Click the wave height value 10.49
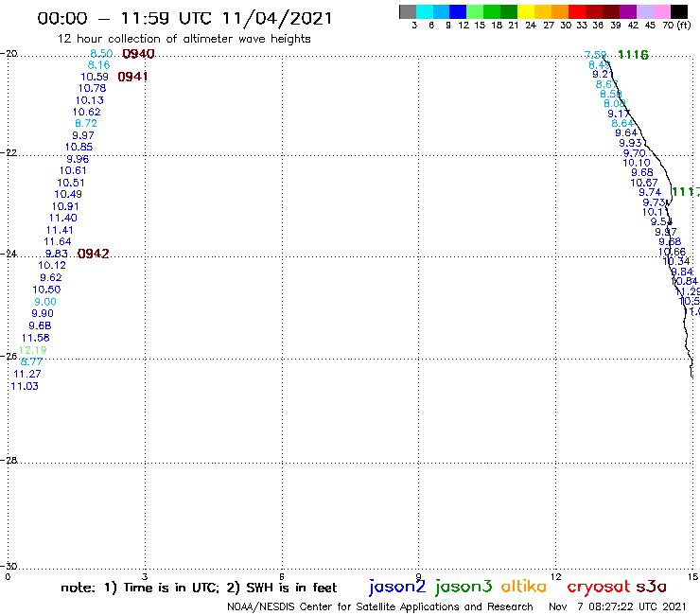Screen dimensions: 700x615 tap(68, 194)
